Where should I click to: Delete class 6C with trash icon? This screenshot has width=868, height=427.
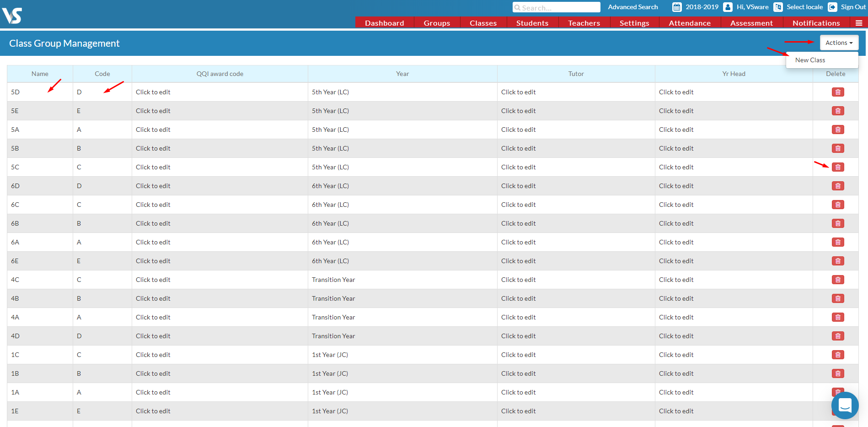click(838, 205)
